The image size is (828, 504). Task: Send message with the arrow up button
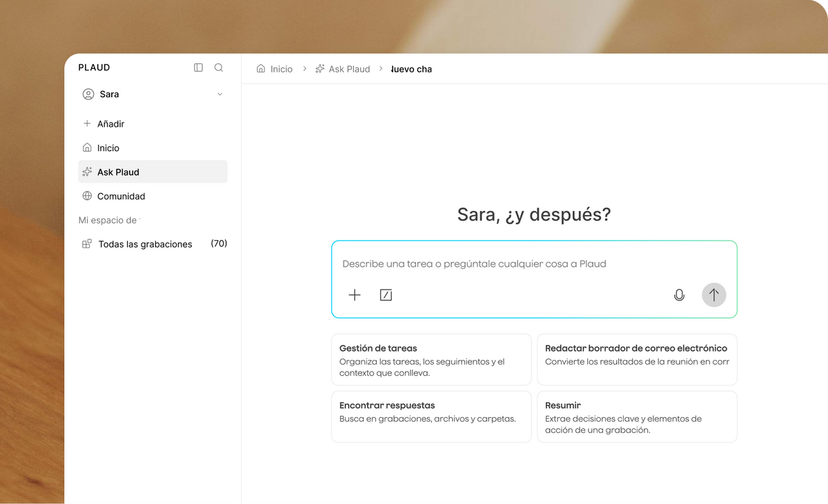pyautogui.click(x=714, y=295)
